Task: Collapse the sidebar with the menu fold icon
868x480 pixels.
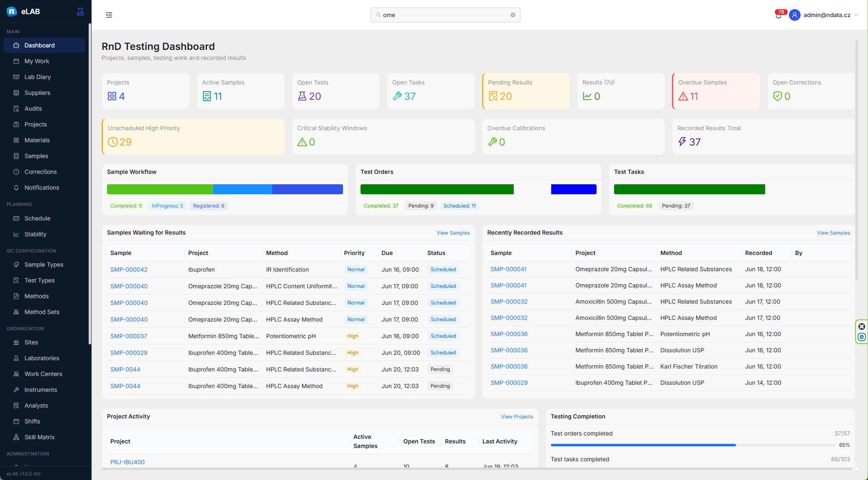Action: coord(109,15)
